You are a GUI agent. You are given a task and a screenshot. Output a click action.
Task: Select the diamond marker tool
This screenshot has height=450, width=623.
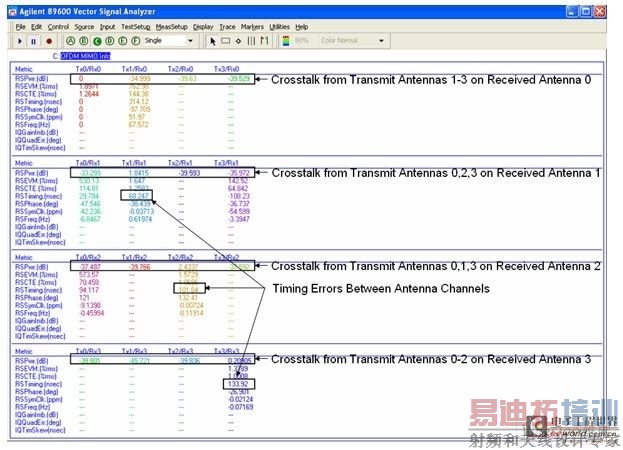click(238, 41)
